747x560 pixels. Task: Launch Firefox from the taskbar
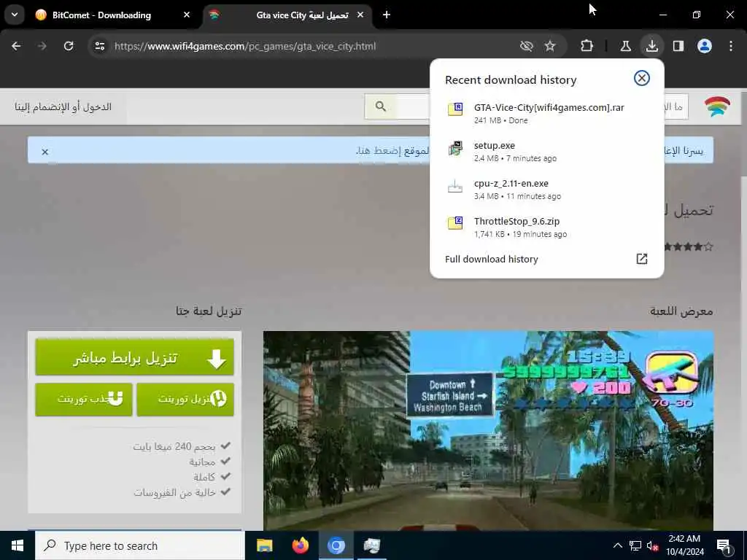pos(300,545)
